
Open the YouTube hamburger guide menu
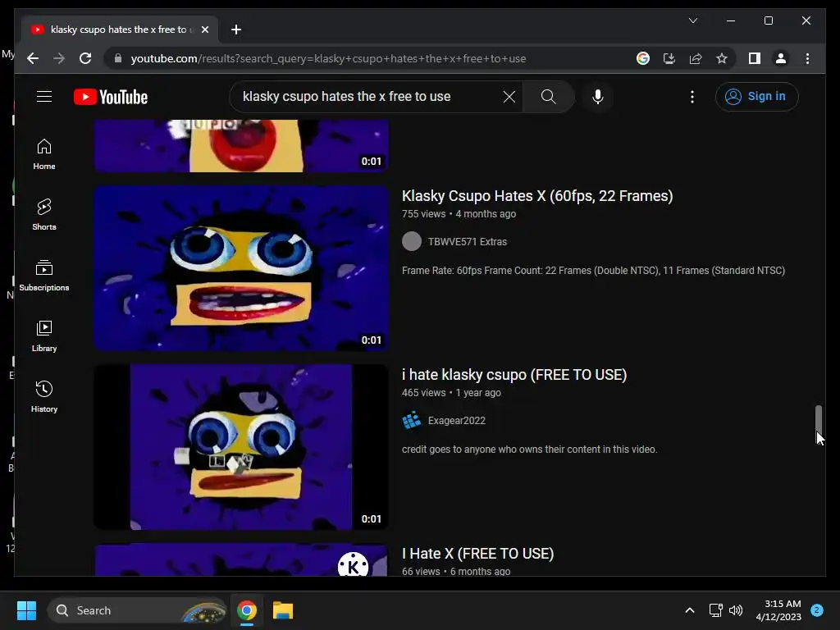coord(44,97)
